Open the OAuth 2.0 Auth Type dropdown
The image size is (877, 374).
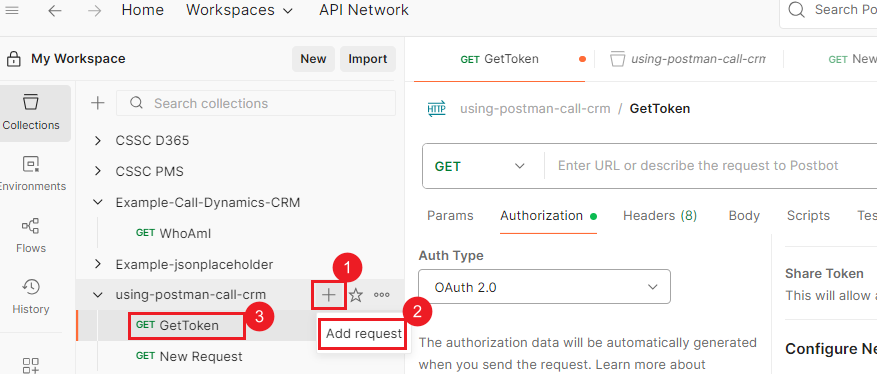tap(544, 287)
